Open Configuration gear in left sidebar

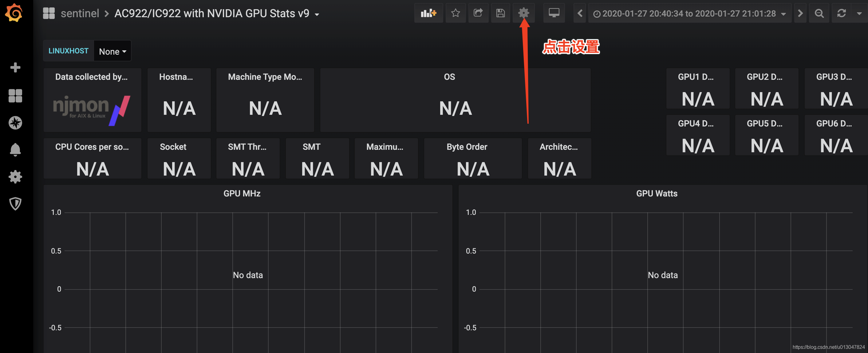[x=15, y=177]
